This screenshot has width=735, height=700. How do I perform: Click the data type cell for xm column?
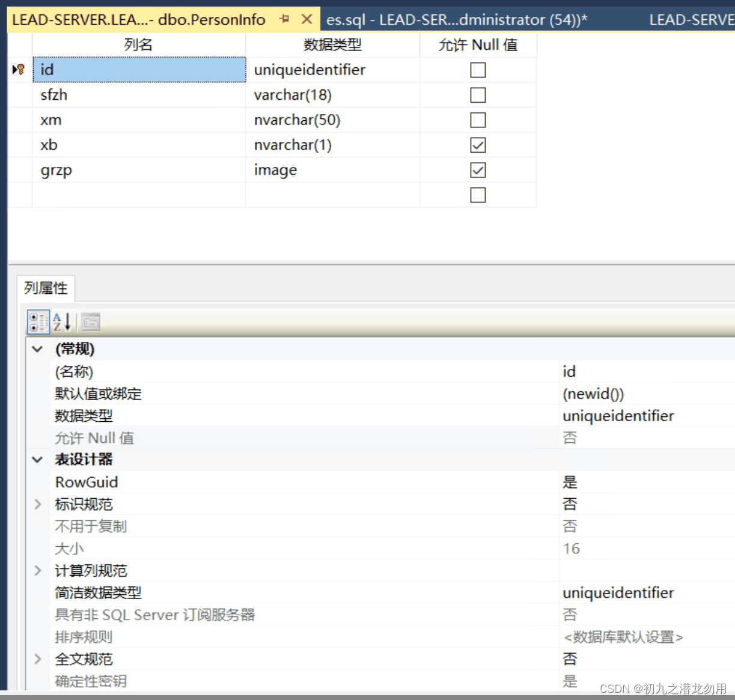tap(332, 120)
